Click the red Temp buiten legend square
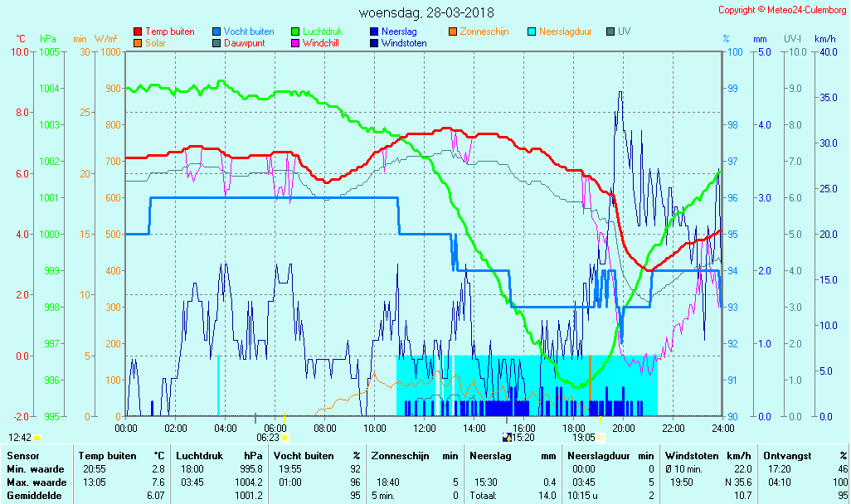Image resolution: width=851 pixels, height=504 pixels. (x=137, y=31)
